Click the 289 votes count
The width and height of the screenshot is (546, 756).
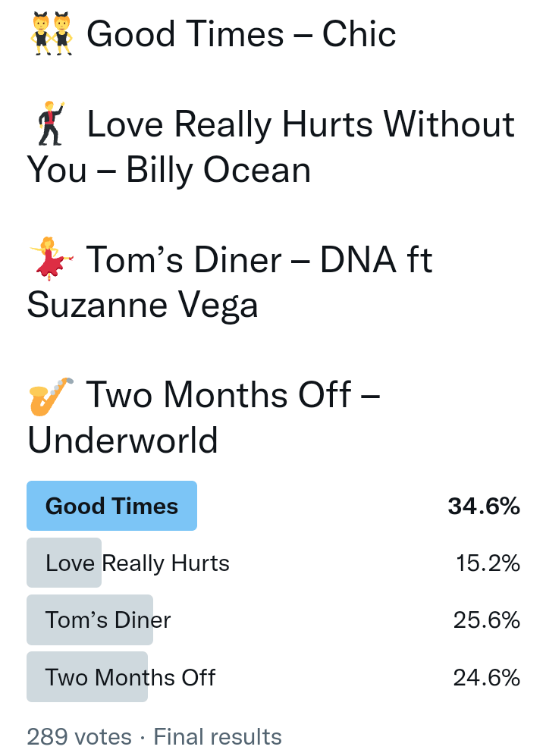(x=80, y=736)
